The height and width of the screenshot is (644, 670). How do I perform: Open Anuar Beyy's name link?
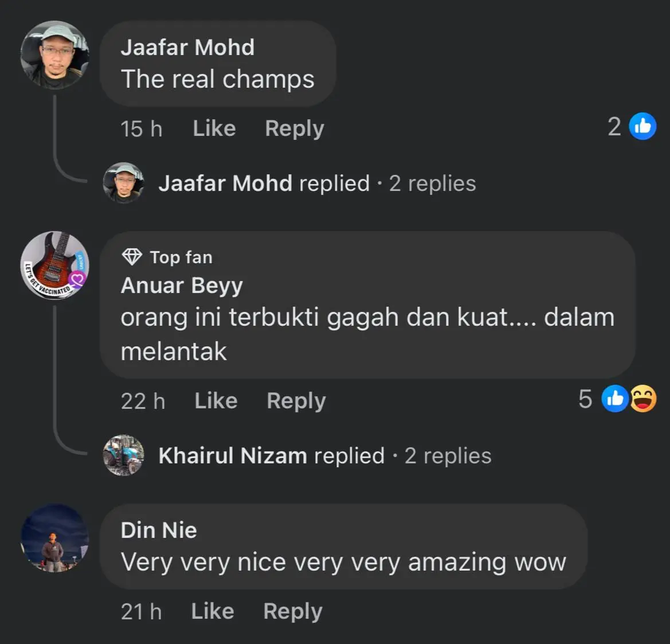click(182, 285)
